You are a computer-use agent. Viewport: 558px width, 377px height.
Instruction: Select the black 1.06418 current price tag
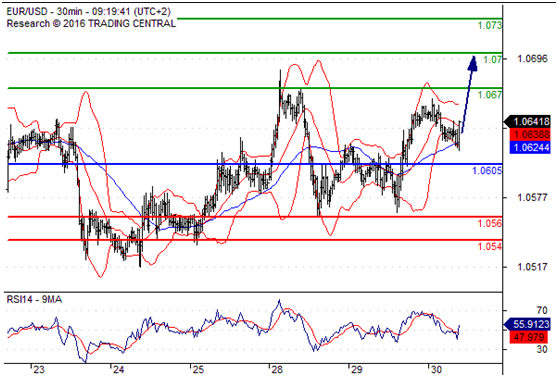[x=527, y=122]
